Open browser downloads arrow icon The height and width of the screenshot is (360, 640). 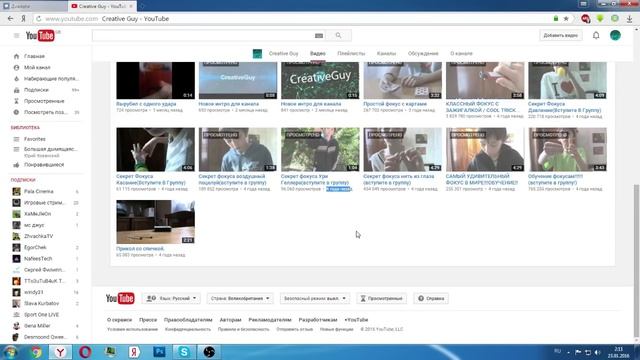tap(629, 19)
